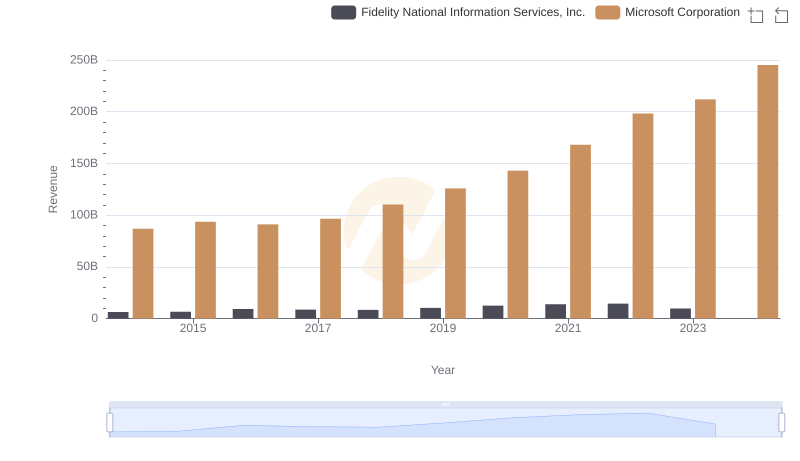800x461 pixels.
Task: Click Microsoft's 2019 revenue bar
Action: tap(455, 253)
